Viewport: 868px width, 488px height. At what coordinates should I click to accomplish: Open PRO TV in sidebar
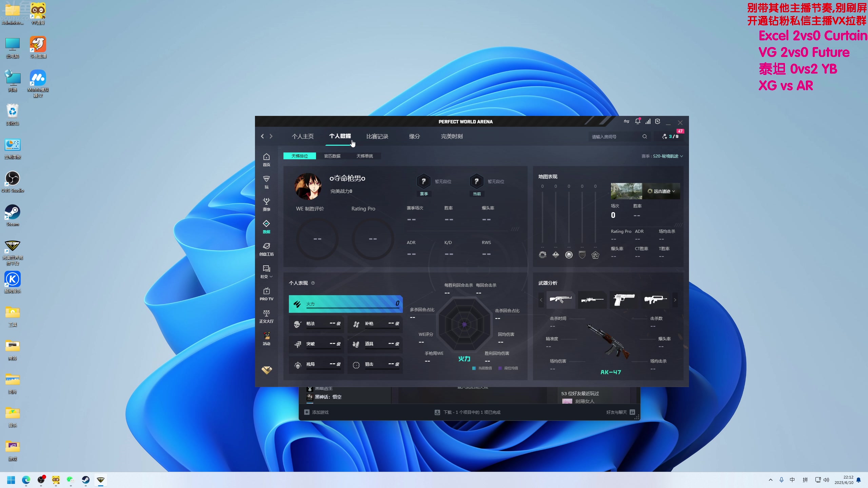tap(267, 294)
